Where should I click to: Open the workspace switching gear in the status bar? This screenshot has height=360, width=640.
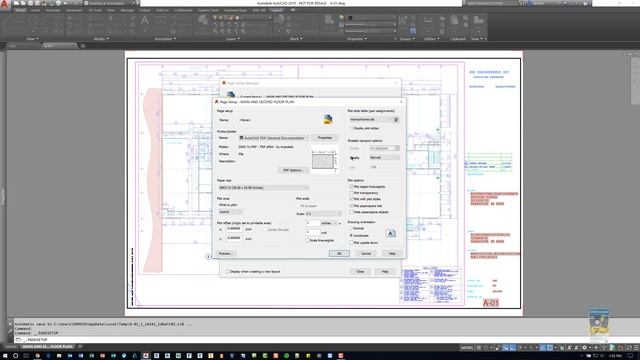click(x=584, y=348)
